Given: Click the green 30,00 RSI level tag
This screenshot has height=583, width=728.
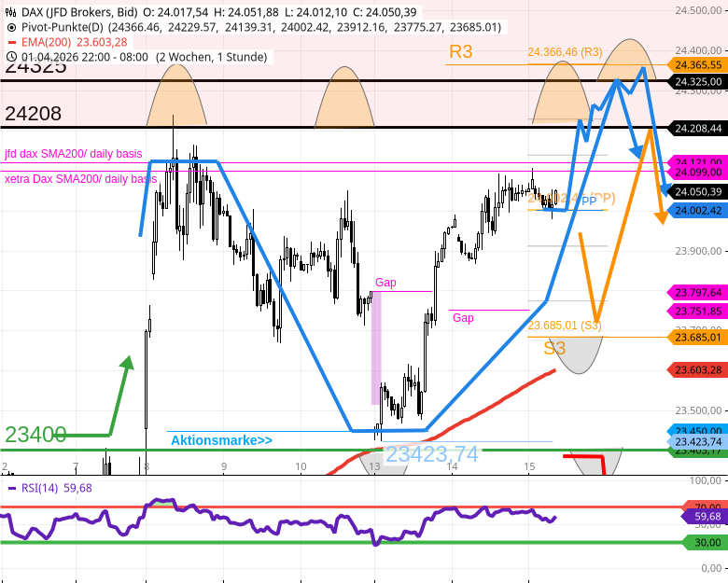Looking at the screenshot, I should pyautogui.click(x=702, y=542).
